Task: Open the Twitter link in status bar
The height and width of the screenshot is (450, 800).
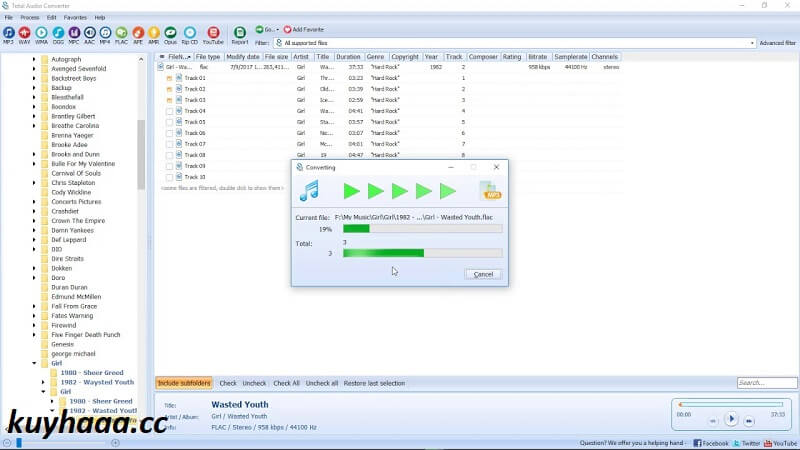Action: pyautogui.click(x=746, y=443)
